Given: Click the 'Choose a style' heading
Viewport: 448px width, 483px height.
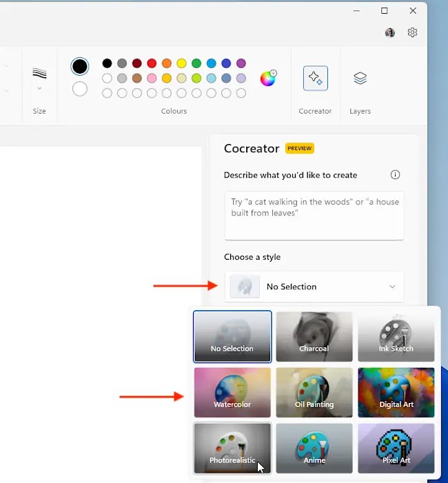Looking at the screenshot, I should tap(252, 257).
